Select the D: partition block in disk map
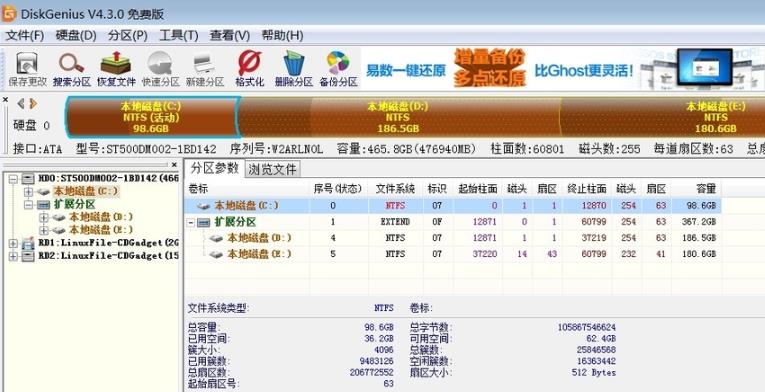The height and width of the screenshot is (392, 765). [x=399, y=117]
